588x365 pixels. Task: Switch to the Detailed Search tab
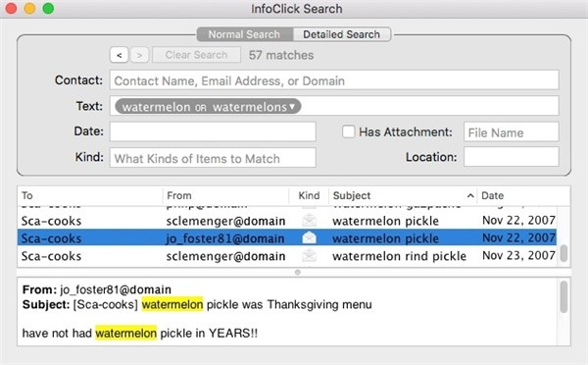pos(342,34)
